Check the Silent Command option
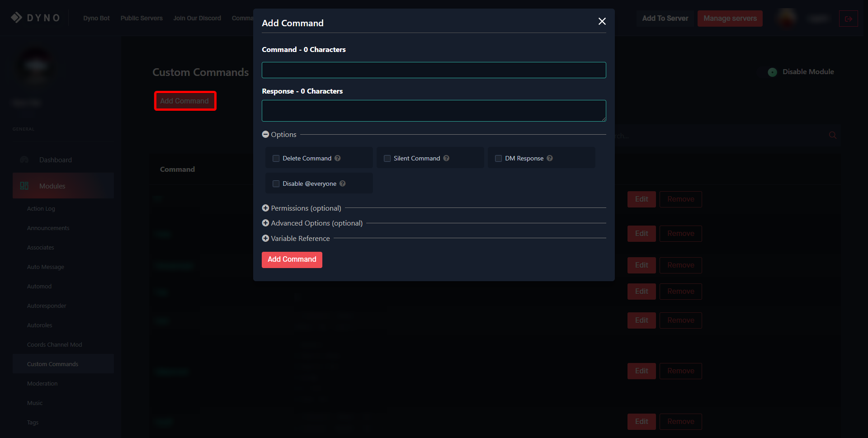 click(x=387, y=158)
